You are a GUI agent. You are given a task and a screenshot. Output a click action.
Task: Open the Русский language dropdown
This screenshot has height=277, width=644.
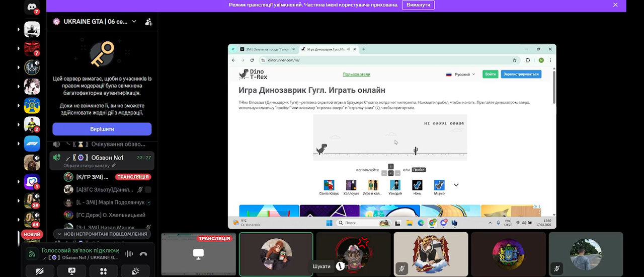pyautogui.click(x=460, y=74)
